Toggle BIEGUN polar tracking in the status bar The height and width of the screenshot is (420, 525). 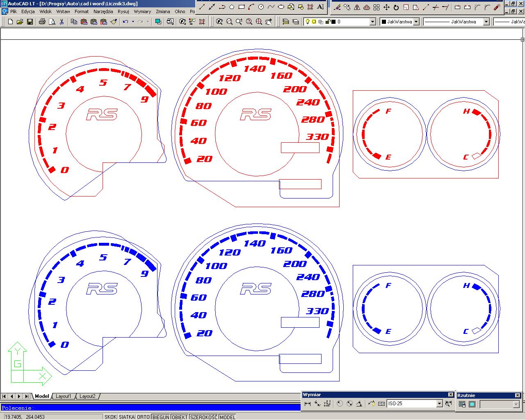click(161, 417)
